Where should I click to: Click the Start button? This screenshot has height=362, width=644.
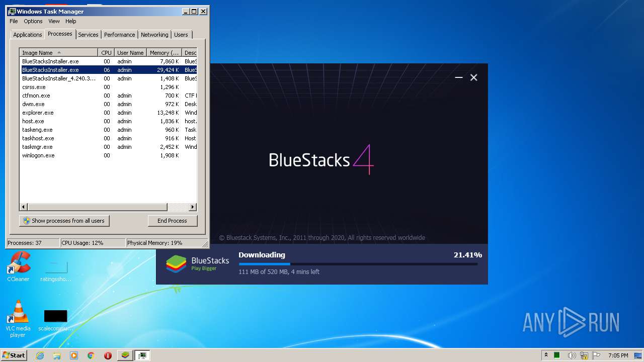pos(14,355)
